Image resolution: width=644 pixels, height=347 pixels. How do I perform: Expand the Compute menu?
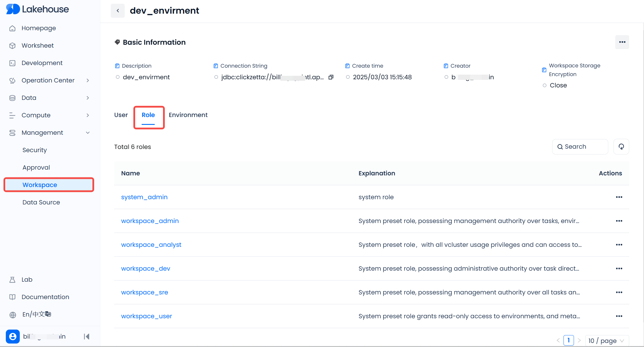(87, 115)
